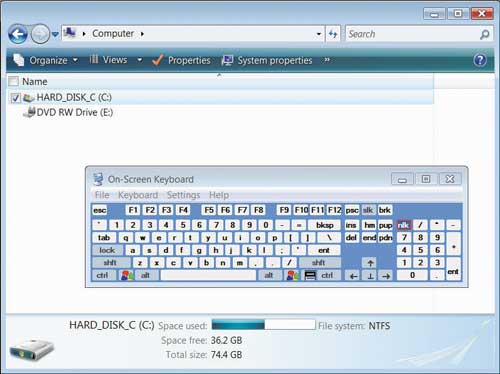
Task: Click the up arrow key
Action: [x=370, y=263]
